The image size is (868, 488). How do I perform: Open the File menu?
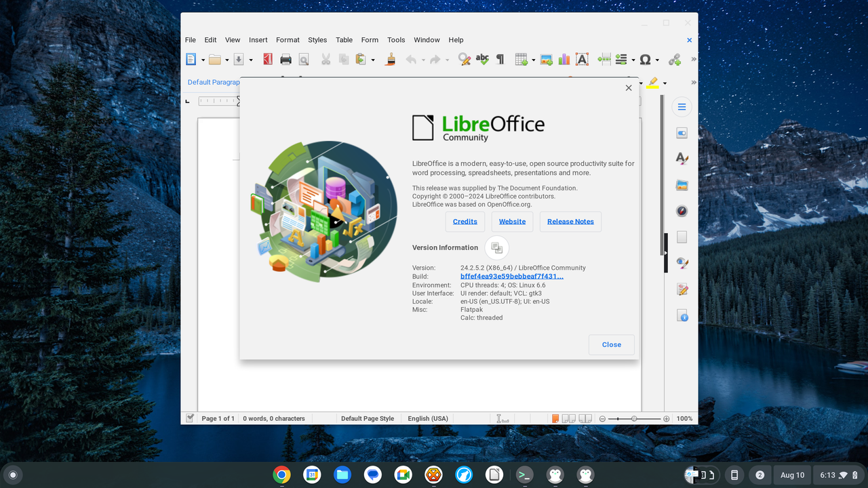point(191,40)
